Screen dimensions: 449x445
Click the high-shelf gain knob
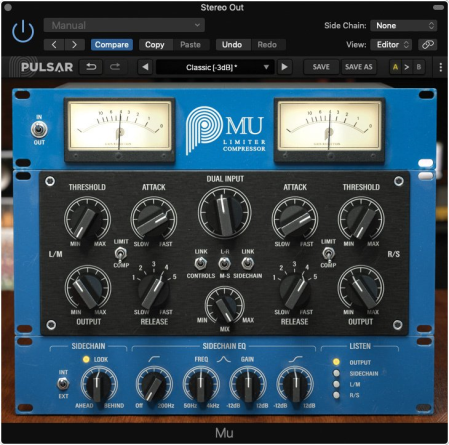coord(295,385)
